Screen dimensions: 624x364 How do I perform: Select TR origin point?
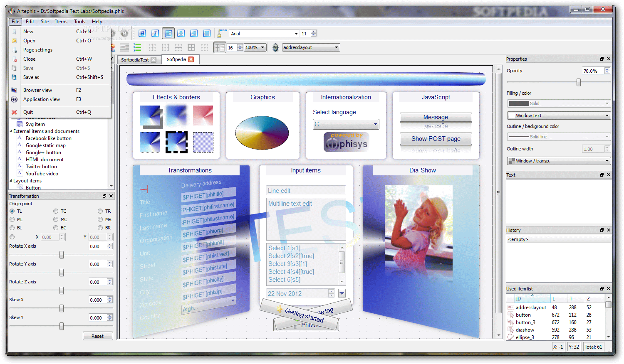coord(100,211)
